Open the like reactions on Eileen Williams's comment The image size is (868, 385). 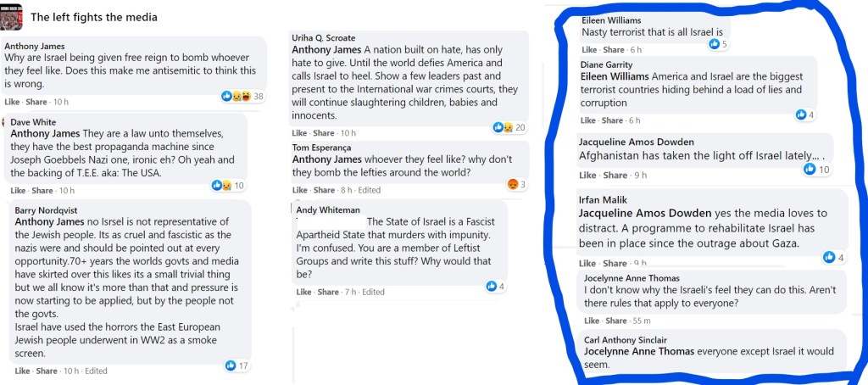point(714,44)
